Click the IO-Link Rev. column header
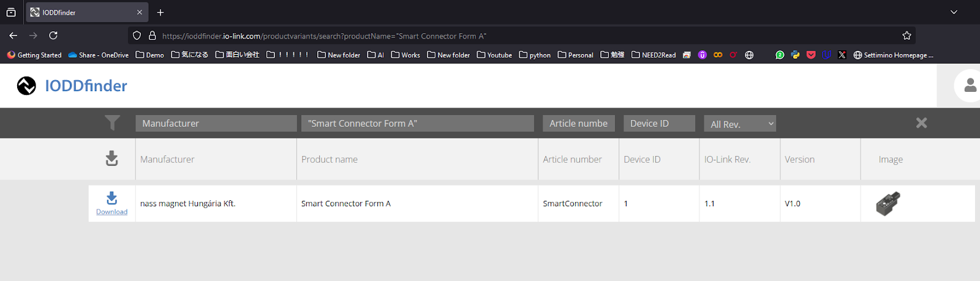The width and height of the screenshot is (980, 281). pos(727,159)
